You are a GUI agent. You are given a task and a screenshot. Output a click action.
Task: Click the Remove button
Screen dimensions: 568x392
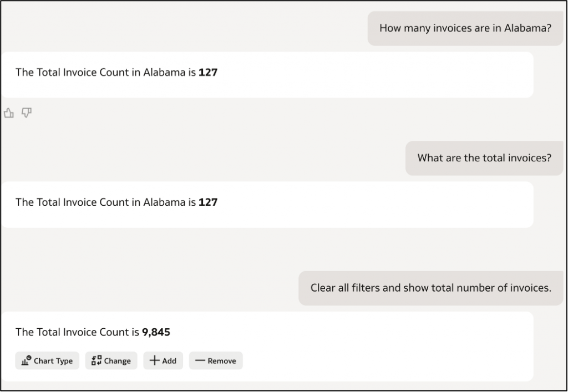pos(216,361)
